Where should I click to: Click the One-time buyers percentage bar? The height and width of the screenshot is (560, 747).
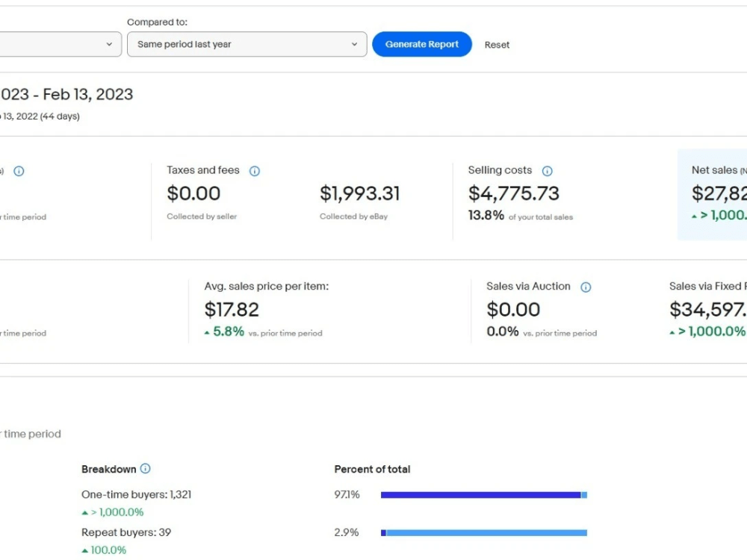pos(483,495)
